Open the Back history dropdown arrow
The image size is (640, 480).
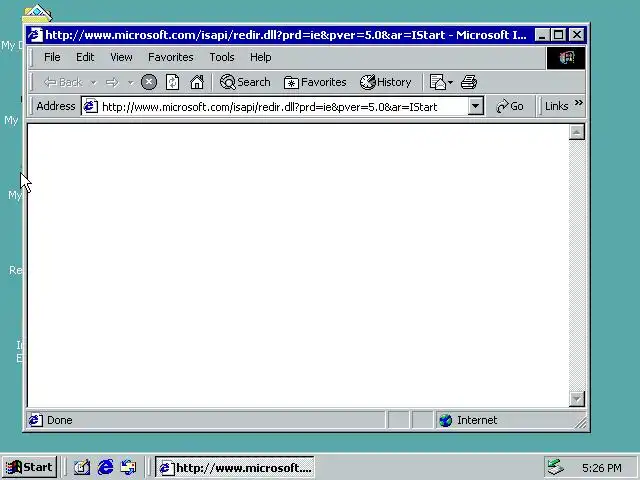tap(93, 83)
